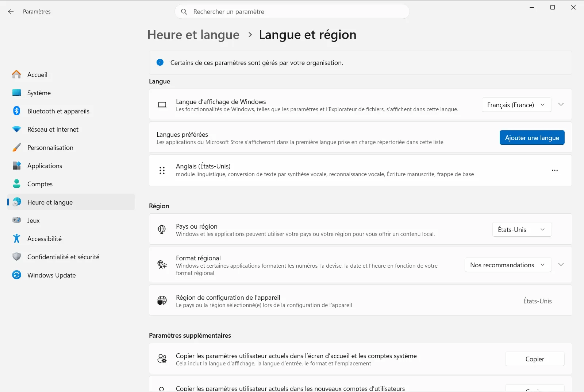Click the Heure et langue breadcrumb link
This screenshot has height=392, width=584.
(x=193, y=35)
